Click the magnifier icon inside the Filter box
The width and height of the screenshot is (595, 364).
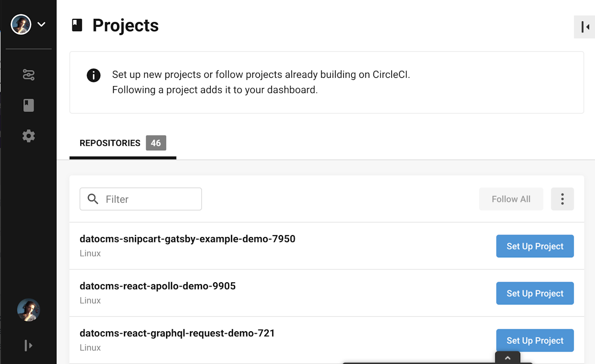93,199
